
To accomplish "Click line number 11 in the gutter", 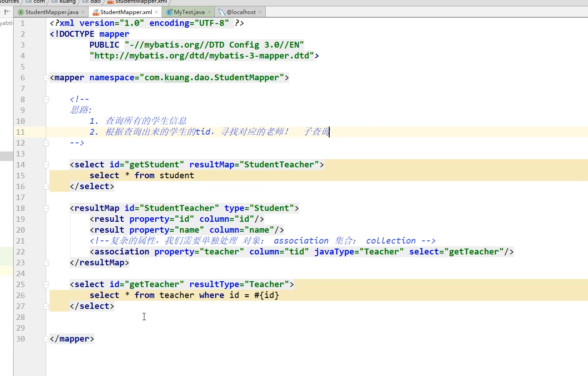I will pos(20,132).
